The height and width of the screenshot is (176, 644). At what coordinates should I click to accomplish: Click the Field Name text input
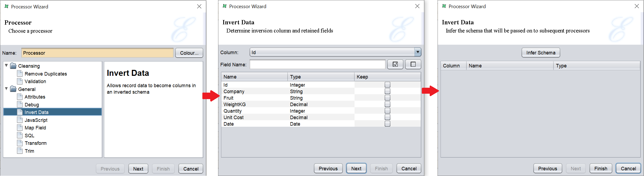click(317, 64)
